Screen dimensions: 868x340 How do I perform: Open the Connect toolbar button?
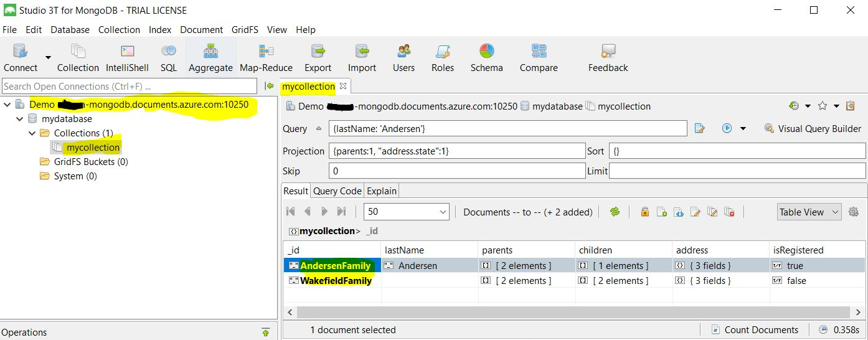(21, 58)
